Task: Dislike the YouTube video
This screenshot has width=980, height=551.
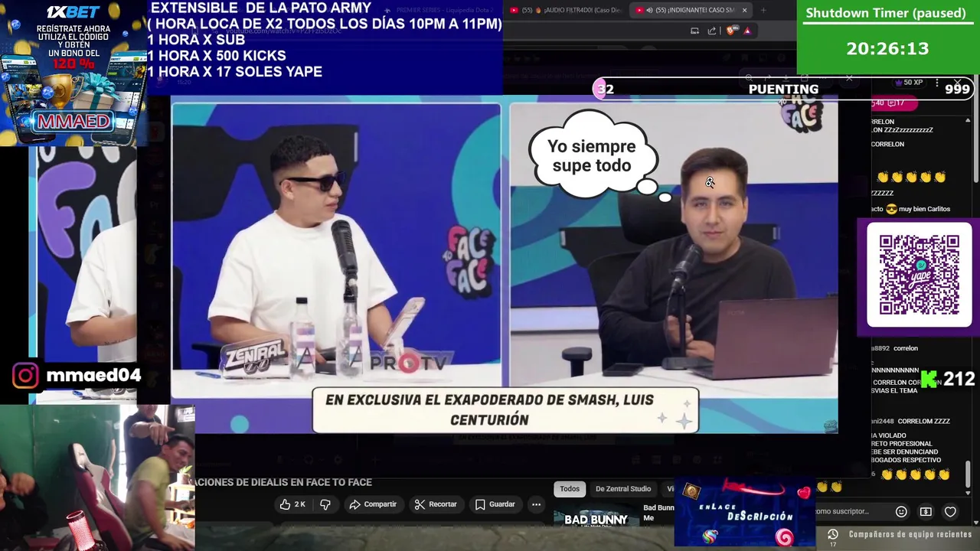Action: click(325, 504)
